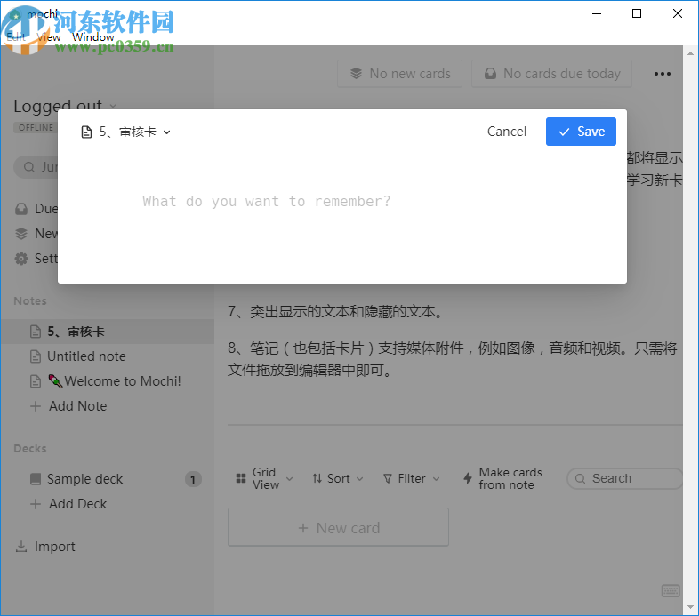Click the deck icon beside Sample deck

36,479
